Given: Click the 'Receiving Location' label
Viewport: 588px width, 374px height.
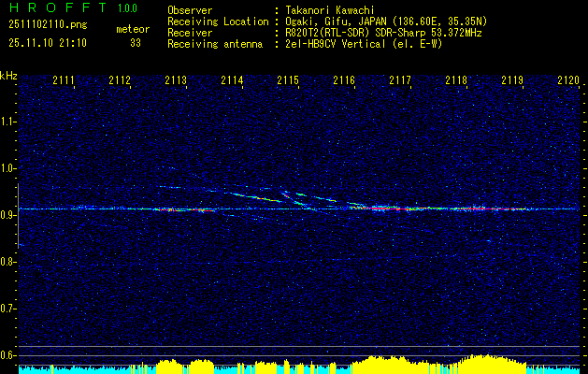Looking at the screenshot, I should click(x=218, y=22).
